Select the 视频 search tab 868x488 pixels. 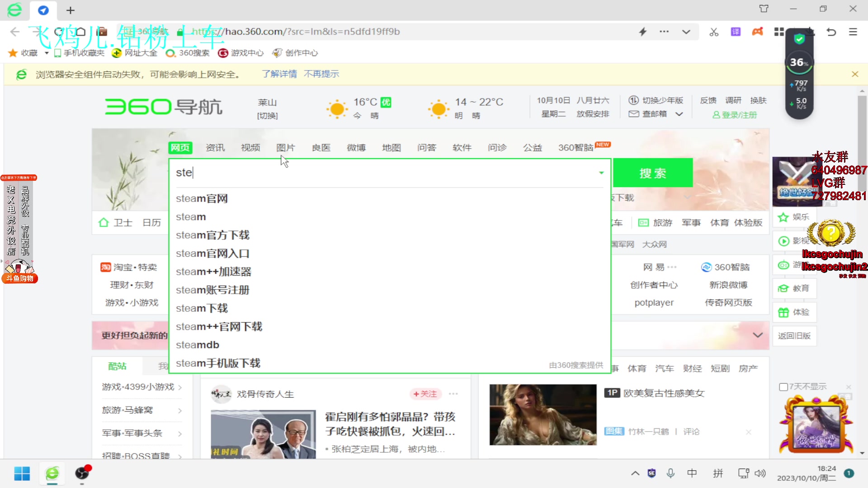(x=250, y=148)
